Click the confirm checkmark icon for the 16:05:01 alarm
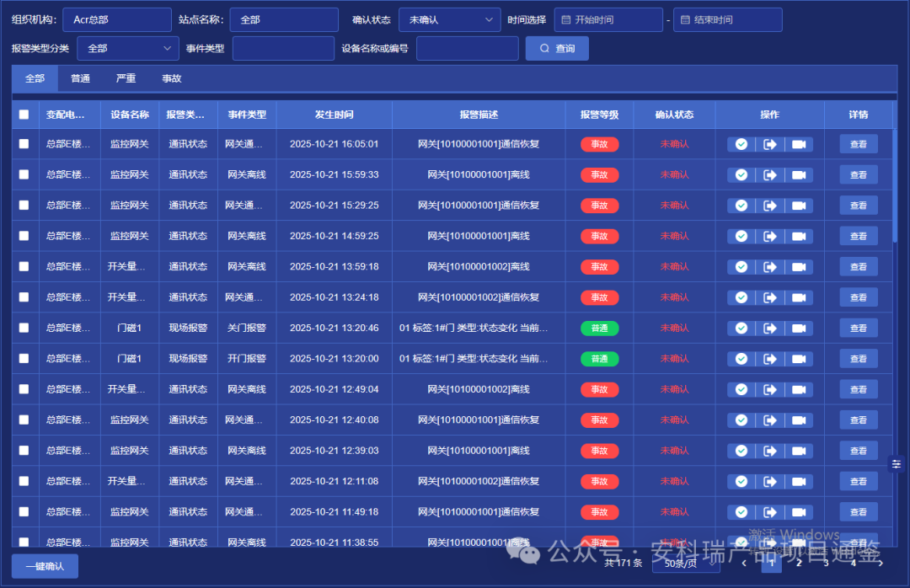Image resolution: width=910 pixels, height=588 pixels. coord(741,144)
